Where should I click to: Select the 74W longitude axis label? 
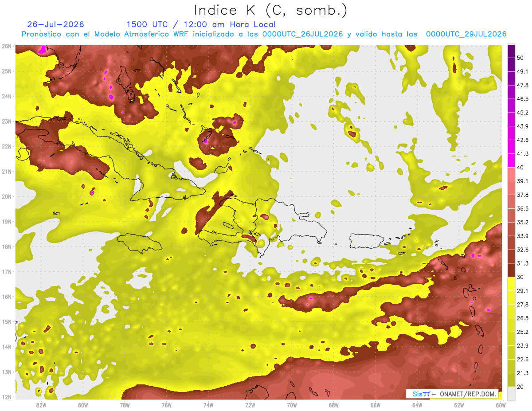tap(208, 405)
